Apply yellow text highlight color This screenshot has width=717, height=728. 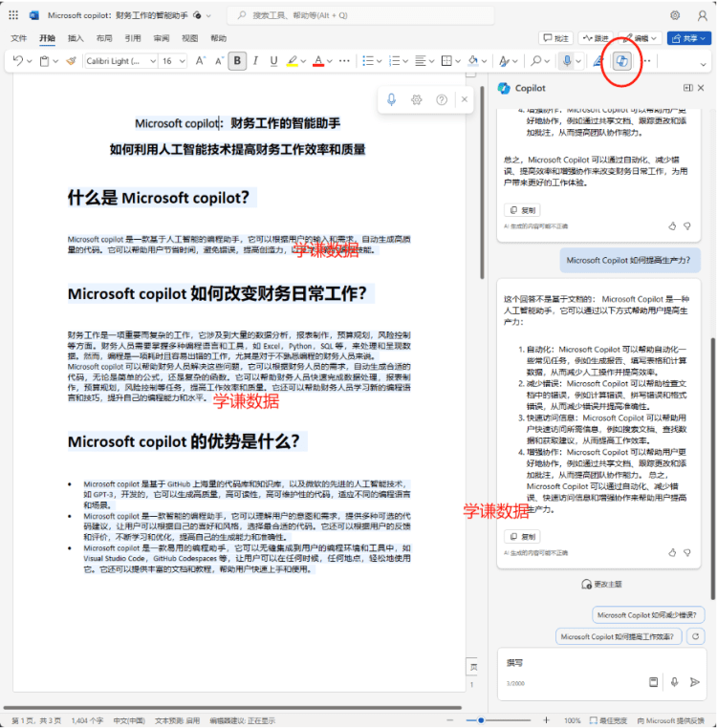pyautogui.click(x=292, y=61)
